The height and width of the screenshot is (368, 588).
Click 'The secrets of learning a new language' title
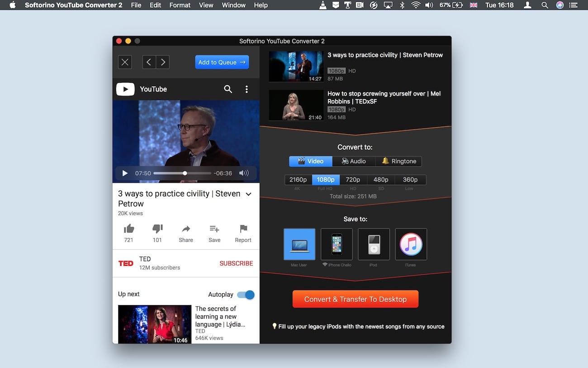tap(220, 316)
